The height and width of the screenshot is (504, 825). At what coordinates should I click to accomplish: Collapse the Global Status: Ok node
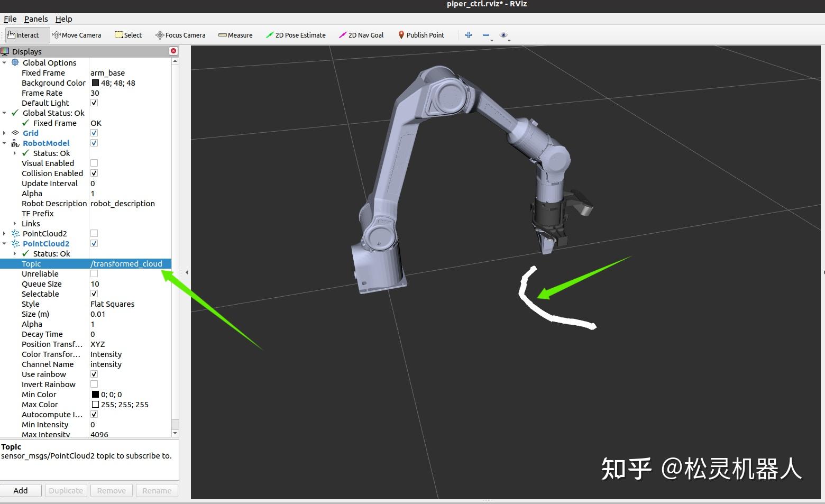(x=4, y=113)
